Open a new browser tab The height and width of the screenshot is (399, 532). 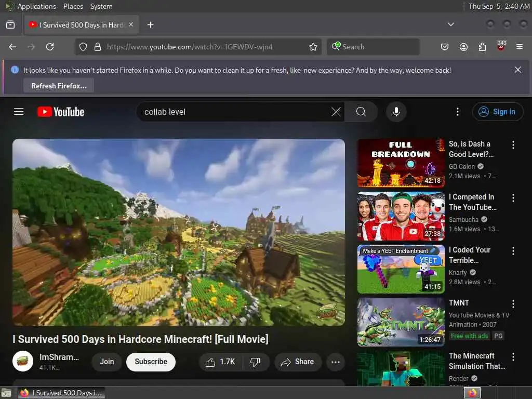150,25
